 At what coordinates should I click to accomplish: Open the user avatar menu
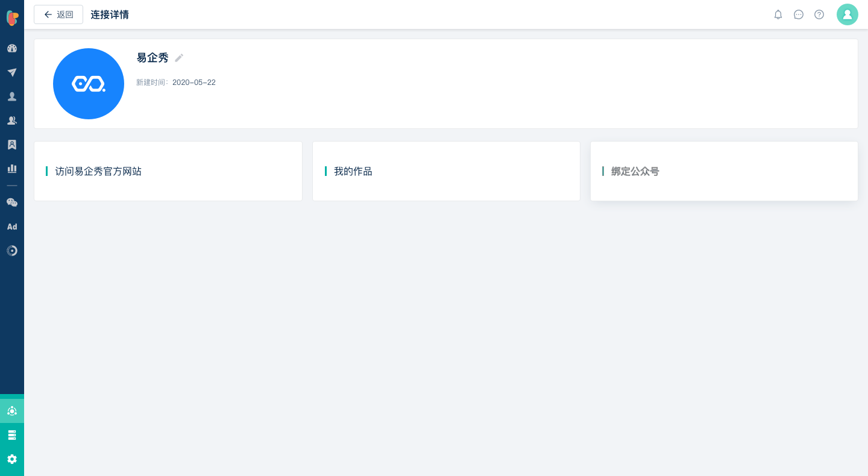[848, 14]
